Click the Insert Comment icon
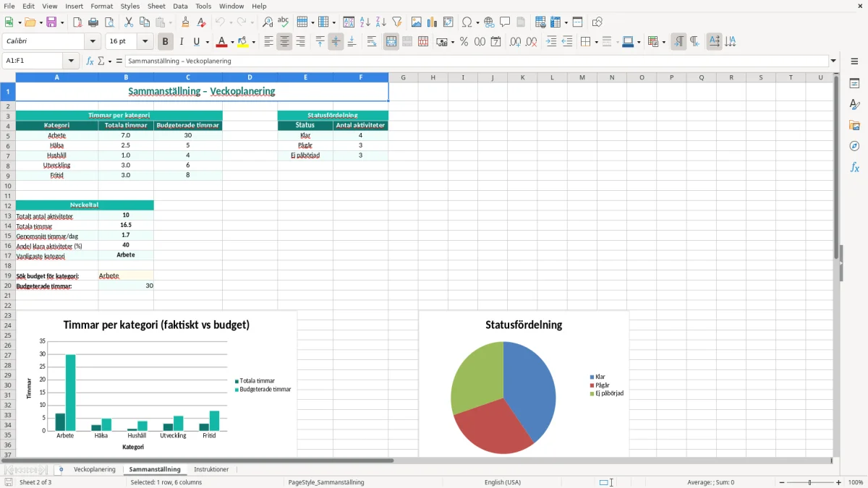Screen dimensions: 868x488 point(506,22)
